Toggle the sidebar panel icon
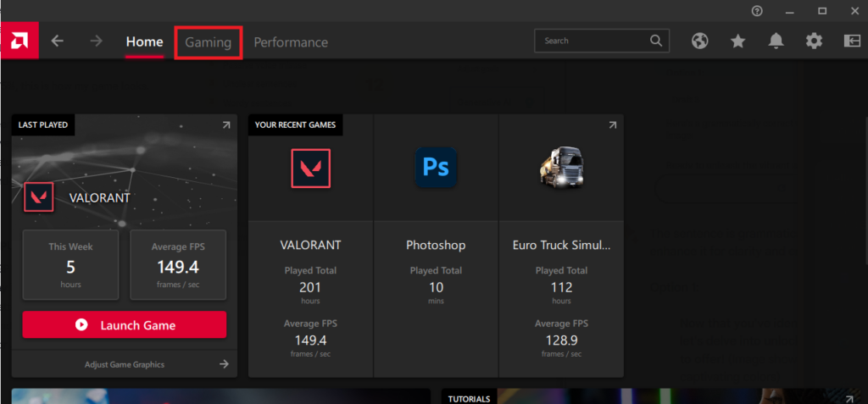The height and width of the screenshot is (404, 868). 852,42
